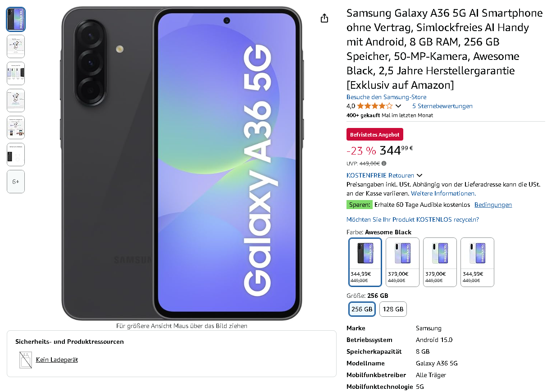Open the 5 Sternebewertungen link
Screen dimensions: 547x392
(x=442, y=106)
